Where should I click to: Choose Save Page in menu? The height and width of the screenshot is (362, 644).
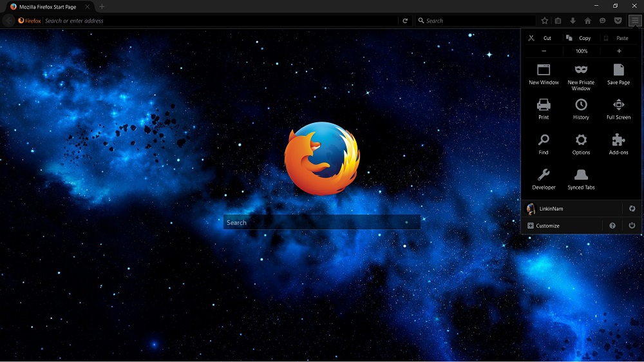618,74
